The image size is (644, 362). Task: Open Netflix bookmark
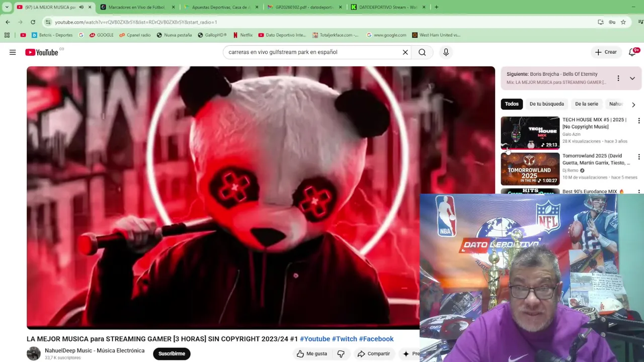[243, 35]
